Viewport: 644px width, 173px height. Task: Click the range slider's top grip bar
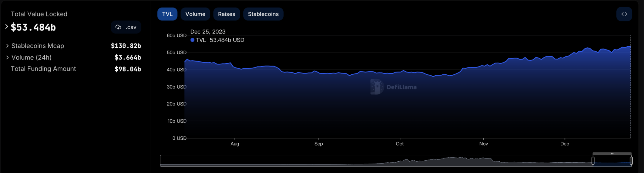coord(612,154)
